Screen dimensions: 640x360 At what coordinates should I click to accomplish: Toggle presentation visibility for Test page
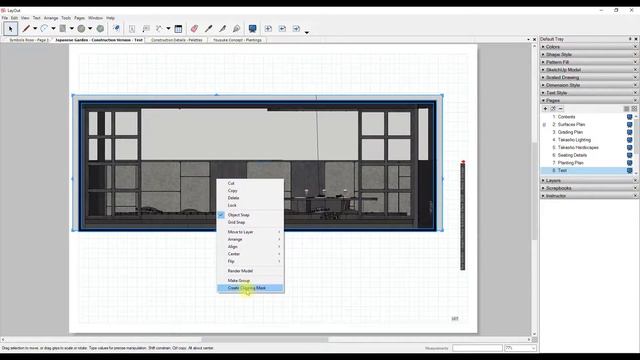click(629, 171)
